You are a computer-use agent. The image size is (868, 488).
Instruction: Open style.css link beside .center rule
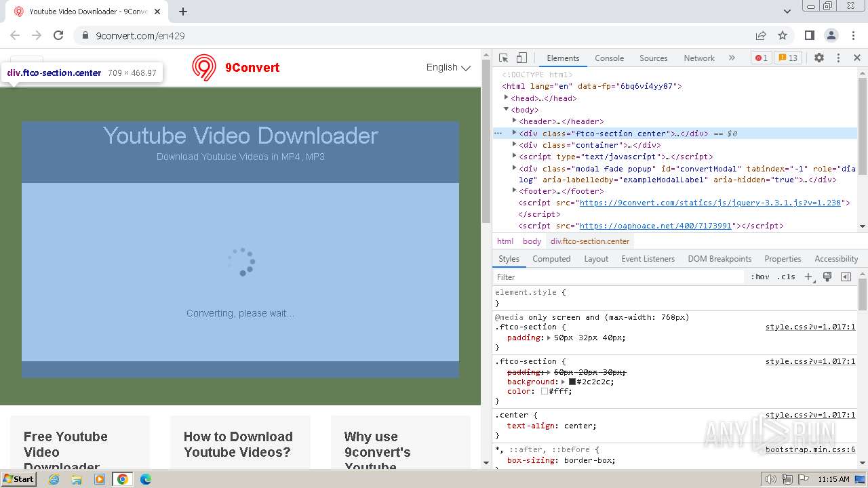810,415
